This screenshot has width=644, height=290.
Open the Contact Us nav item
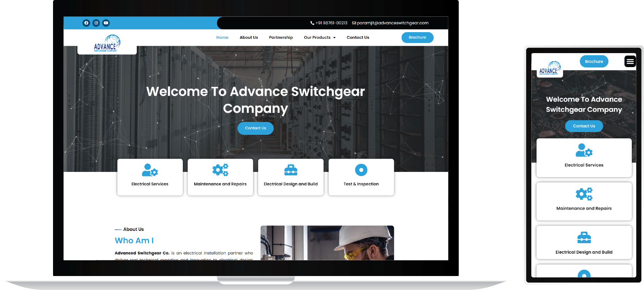click(358, 37)
